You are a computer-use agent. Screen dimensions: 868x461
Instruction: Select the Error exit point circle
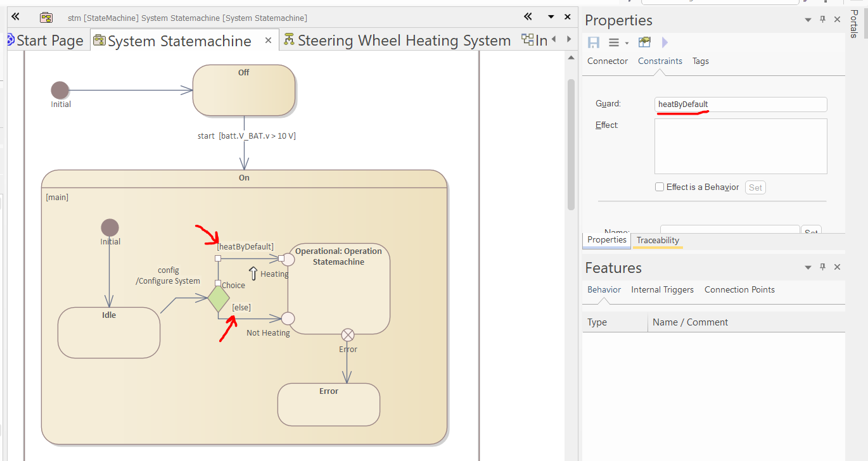click(348, 334)
